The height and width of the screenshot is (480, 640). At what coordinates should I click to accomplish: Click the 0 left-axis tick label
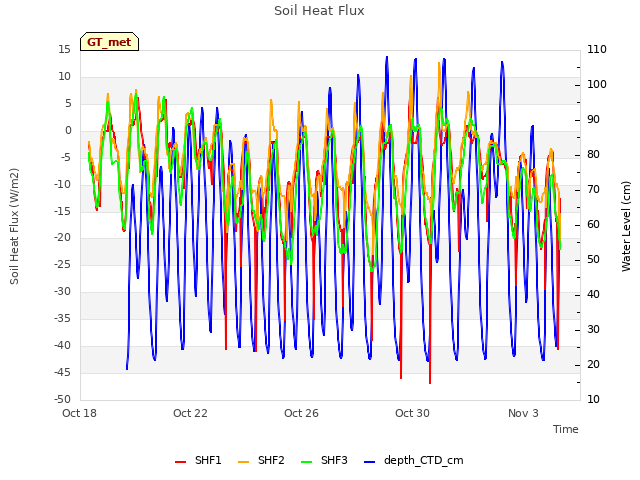click(68, 131)
